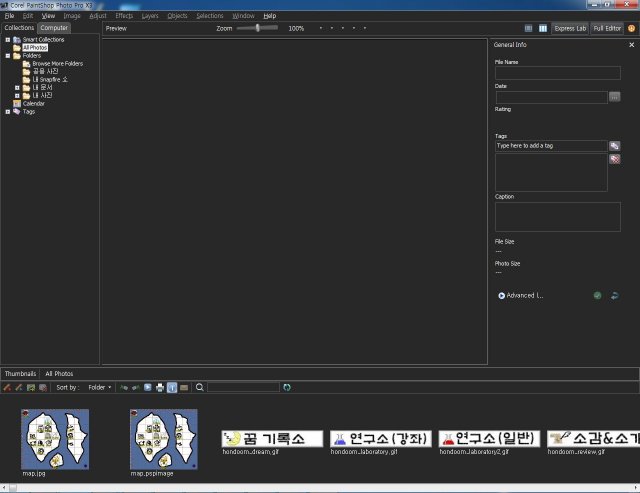Expand the 내 사진 folder node
Viewport: 640px width, 493px height.
click(17, 96)
